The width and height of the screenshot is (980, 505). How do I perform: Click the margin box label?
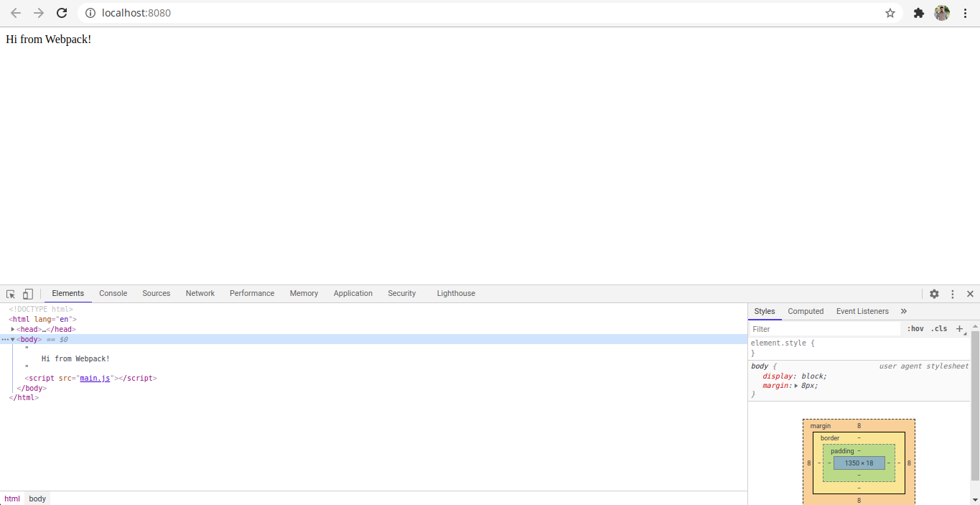click(821, 426)
